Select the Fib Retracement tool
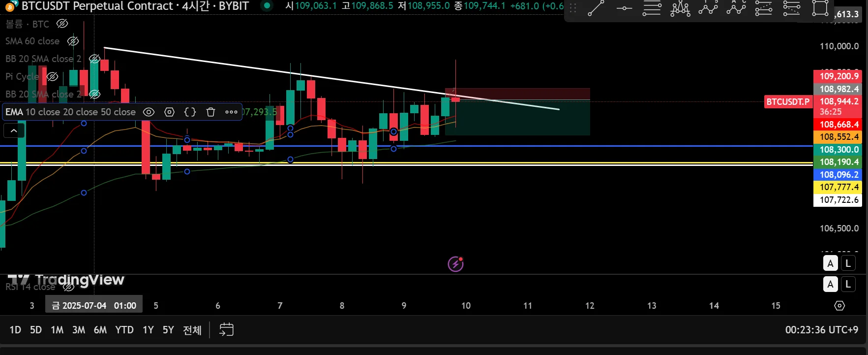Viewport: 868px width, 355px height. point(652,8)
